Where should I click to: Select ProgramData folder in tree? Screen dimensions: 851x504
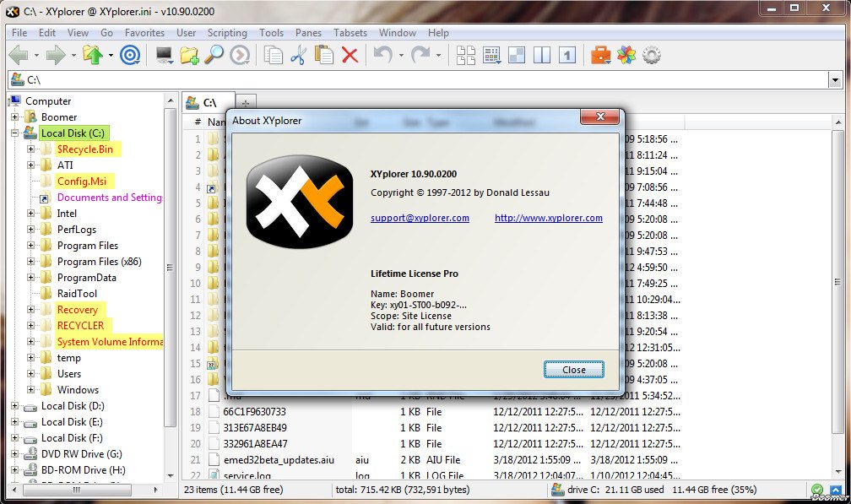(87, 277)
